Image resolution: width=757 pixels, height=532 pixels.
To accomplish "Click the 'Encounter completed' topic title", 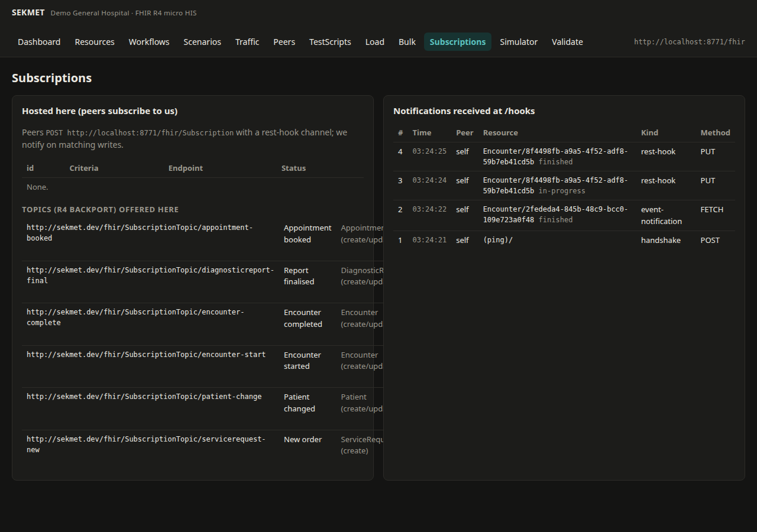I will tap(303, 318).
